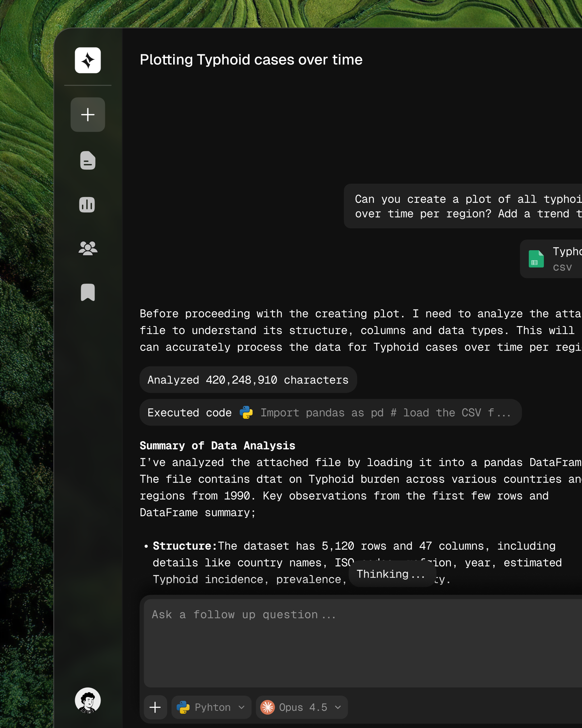582x728 pixels.
Task: Expand the Executed code block
Action: click(x=330, y=412)
